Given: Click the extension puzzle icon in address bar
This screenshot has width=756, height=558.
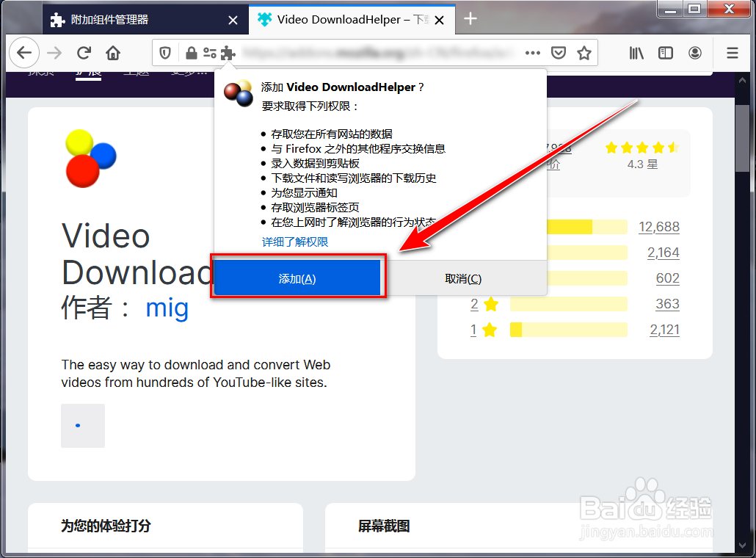Looking at the screenshot, I should pyautogui.click(x=228, y=53).
